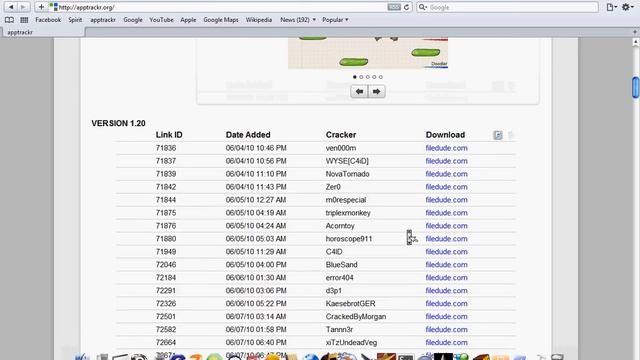The image size is (640, 360).
Task: Open the page menu icon
Action: pos(611,7)
